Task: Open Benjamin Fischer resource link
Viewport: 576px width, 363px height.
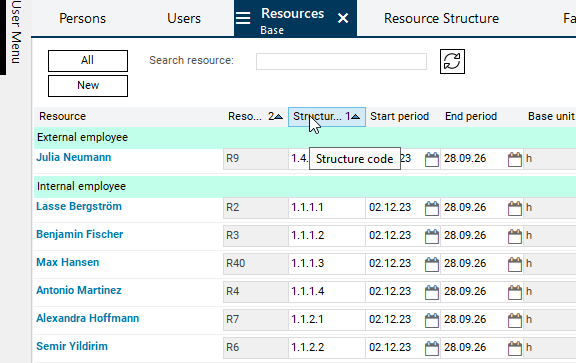Action: [x=79, y=234]
